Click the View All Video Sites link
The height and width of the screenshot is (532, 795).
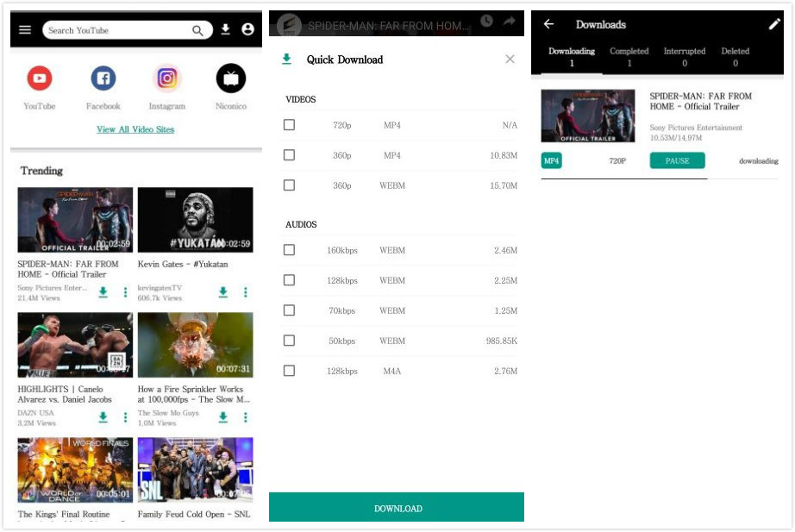[135, 129]
